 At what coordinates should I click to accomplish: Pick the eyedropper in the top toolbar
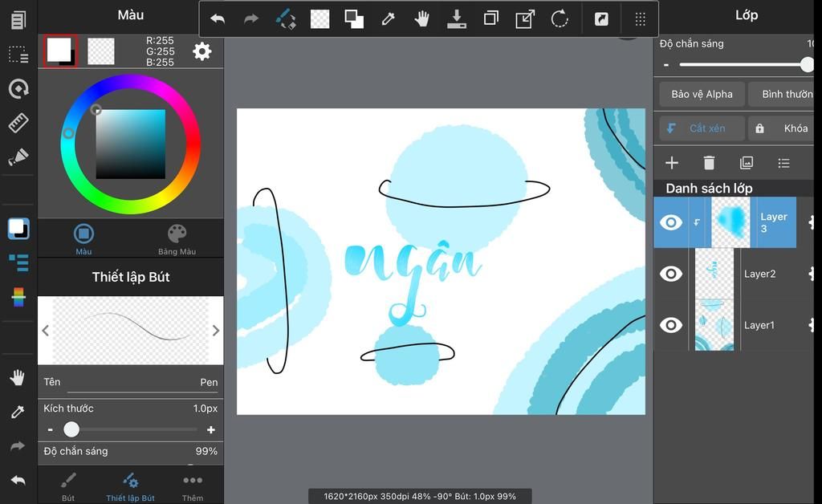click(388, 19)
